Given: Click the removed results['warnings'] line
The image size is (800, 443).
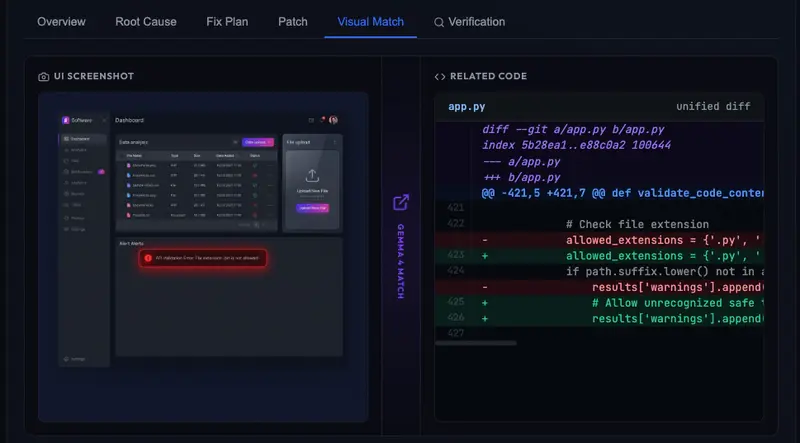Looking at the screenshot, I should click(x=599, y=287).
